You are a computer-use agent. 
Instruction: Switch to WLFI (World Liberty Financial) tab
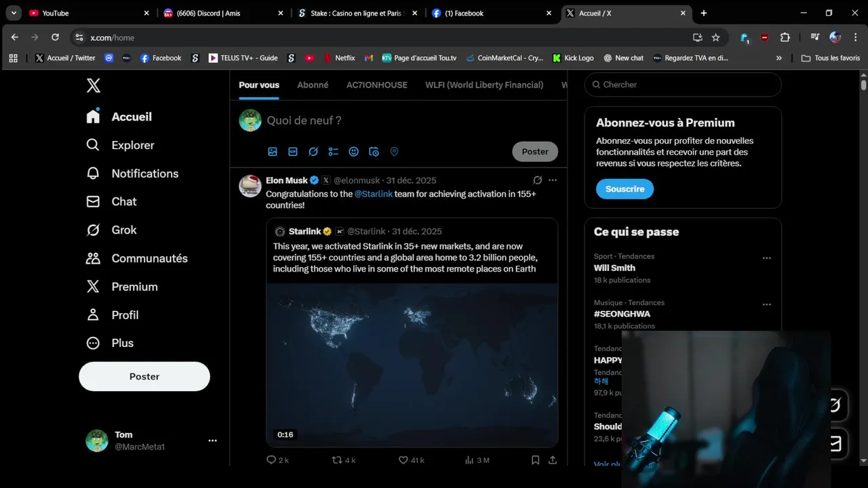point(484,85)
